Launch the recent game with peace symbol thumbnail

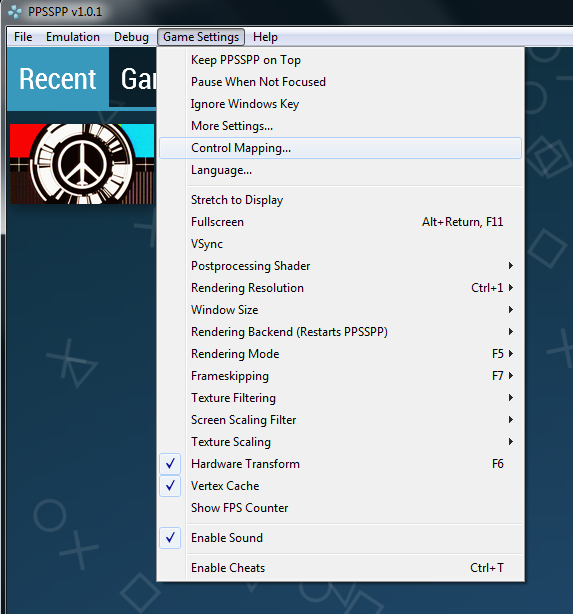click(x=82, y=164)
